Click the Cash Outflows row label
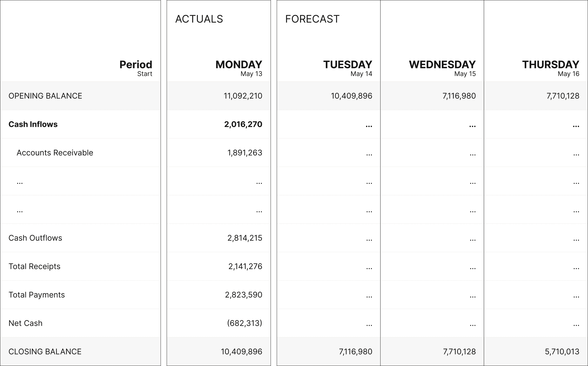Viewport: 588px width, 366px height. pyautogui.click(x=35, y=238)
